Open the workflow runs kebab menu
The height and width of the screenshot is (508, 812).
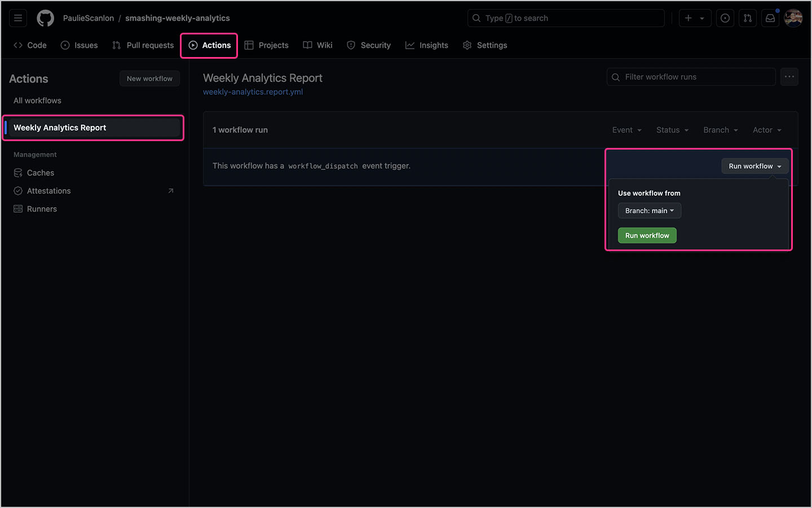[x=789, y=77]
